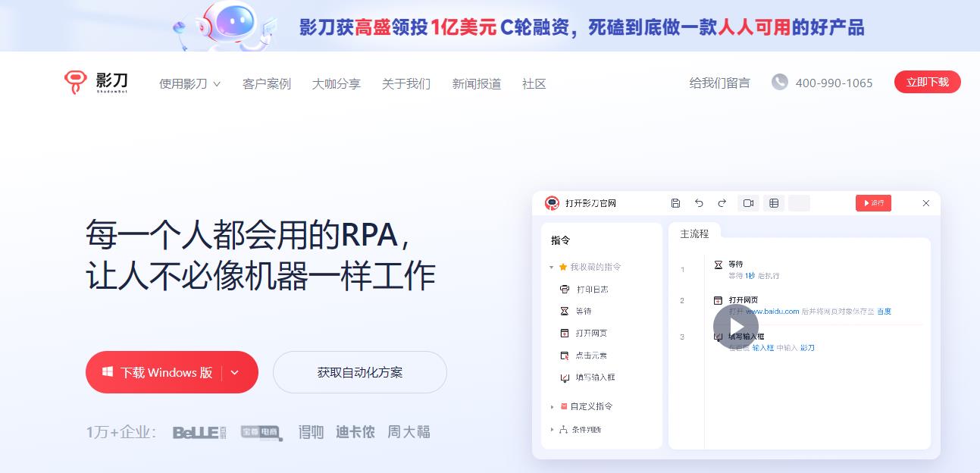
Task: Click the hourglass icon of step 1 等待
Action: (719, 265)
